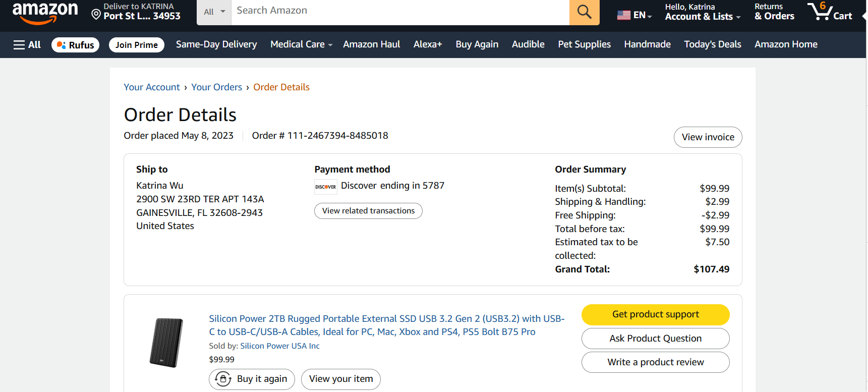Screen dimensions: 868x392
Task: Open the All hamburger menu
Action: coord(27,45)
